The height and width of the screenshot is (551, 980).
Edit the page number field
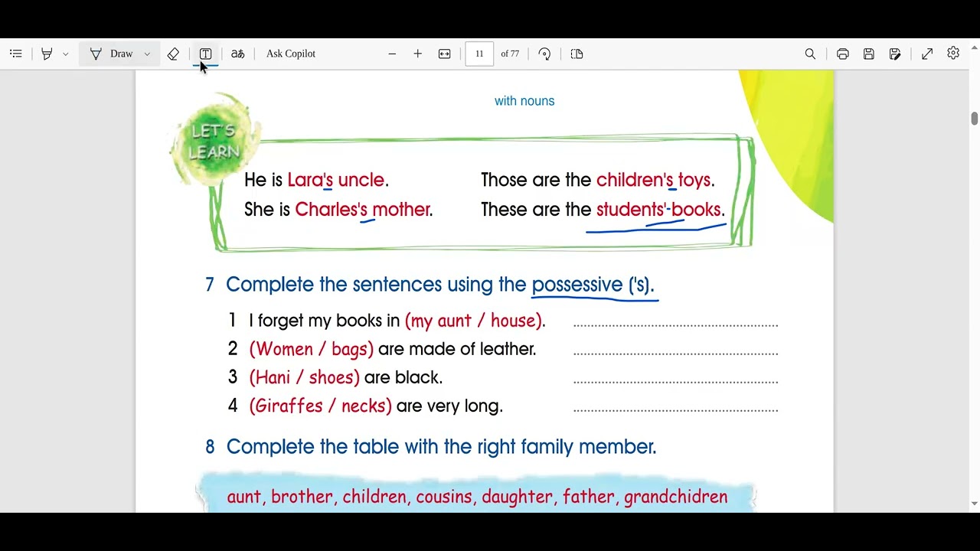point(479,54)
